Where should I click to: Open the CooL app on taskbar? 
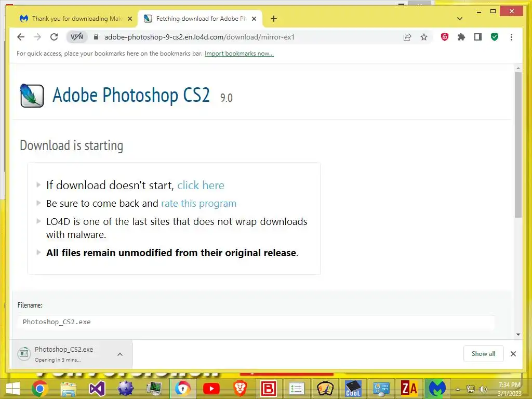click(x=353, y=389)
